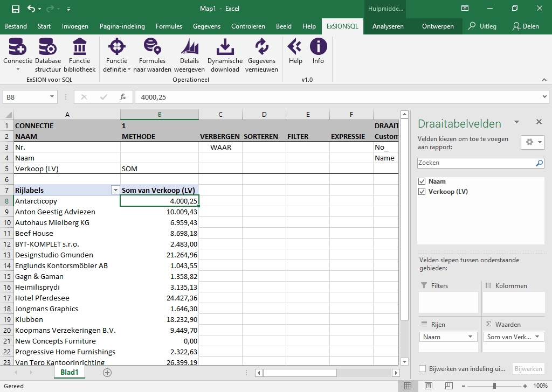Select row 12 header

pyautogui.click(x=7, y=244)
